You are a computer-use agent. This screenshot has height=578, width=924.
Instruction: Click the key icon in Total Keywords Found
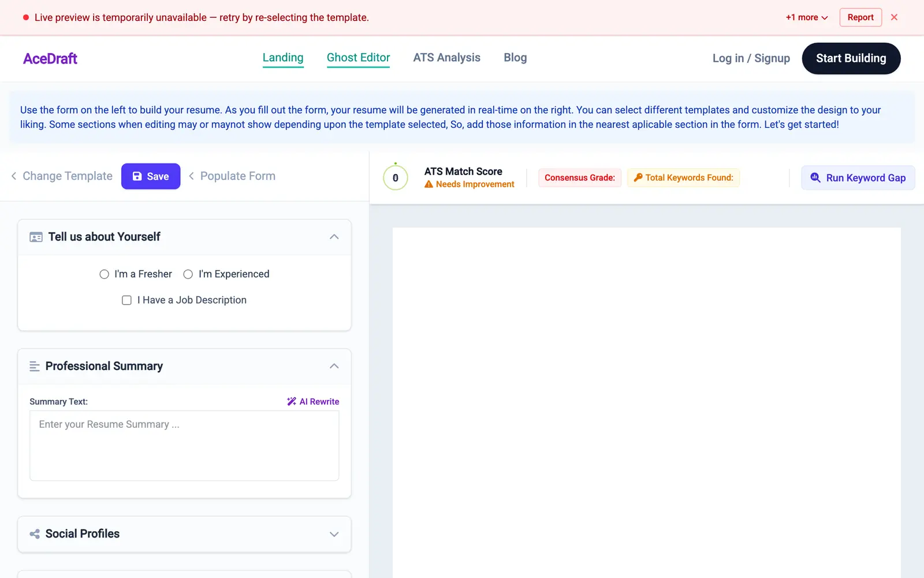(x=638, y=177)
